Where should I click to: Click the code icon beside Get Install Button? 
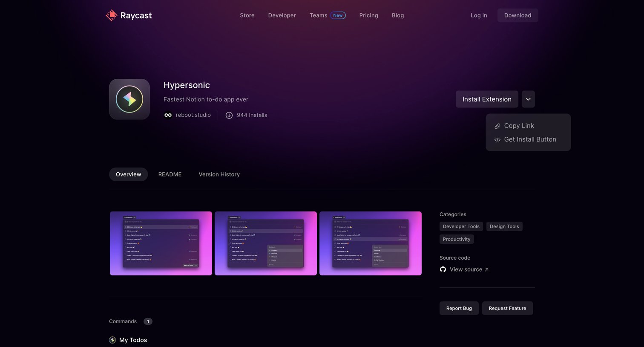tap(497, 140)
